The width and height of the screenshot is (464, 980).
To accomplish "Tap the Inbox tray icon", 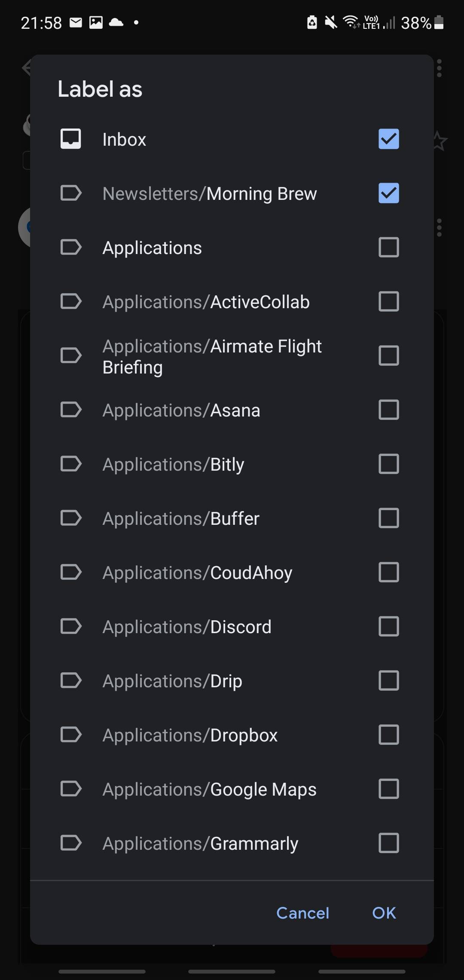I will click(x=71, y=139).
